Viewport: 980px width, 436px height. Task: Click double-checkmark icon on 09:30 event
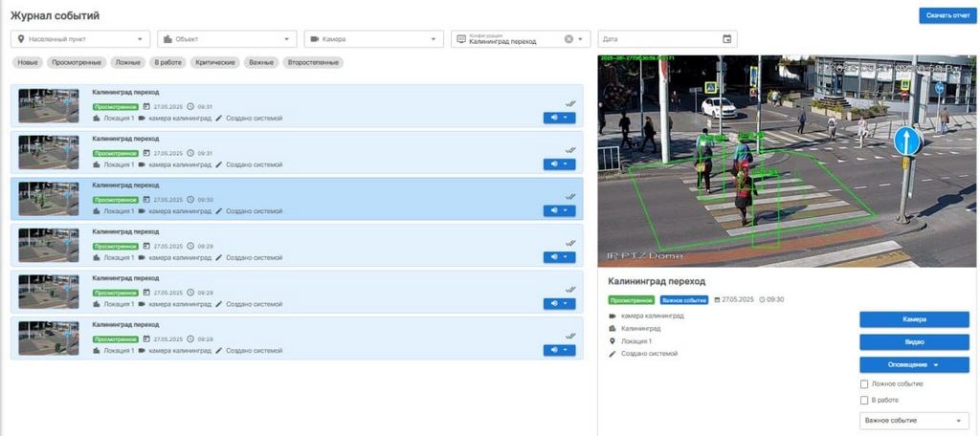(x=570, y=196)
